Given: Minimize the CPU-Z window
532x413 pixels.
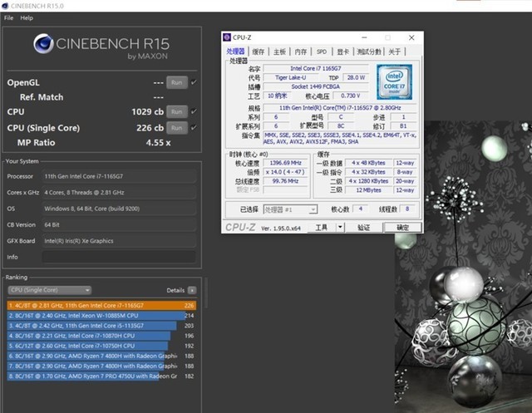Looking at the screenshot, I should click(364, 37).
